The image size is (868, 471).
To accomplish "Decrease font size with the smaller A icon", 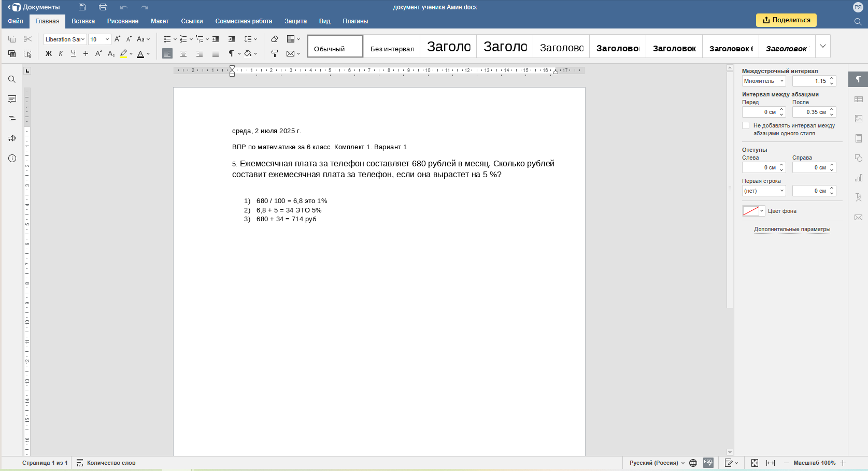I will [129, 39].
